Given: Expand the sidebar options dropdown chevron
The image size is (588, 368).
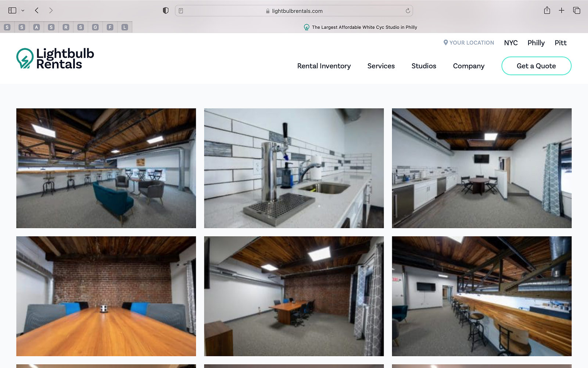Looking at the screenshot, I should (x=23, y=11).
